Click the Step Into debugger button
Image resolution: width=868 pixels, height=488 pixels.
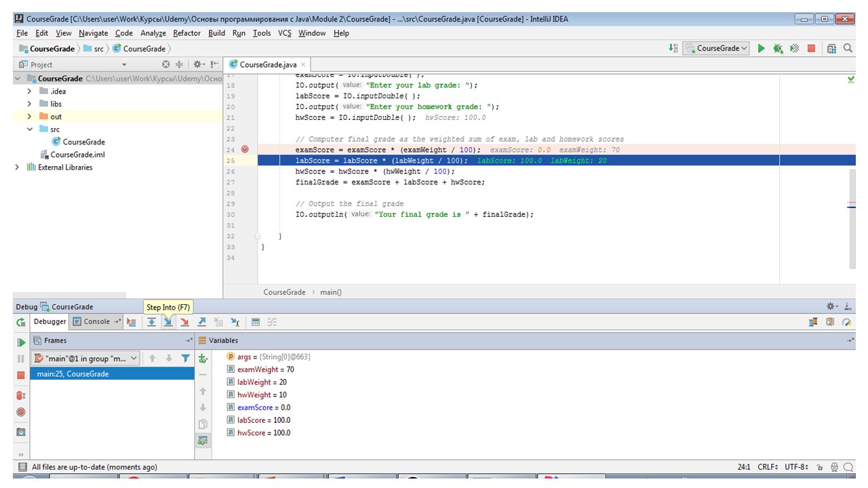(167, 323)
